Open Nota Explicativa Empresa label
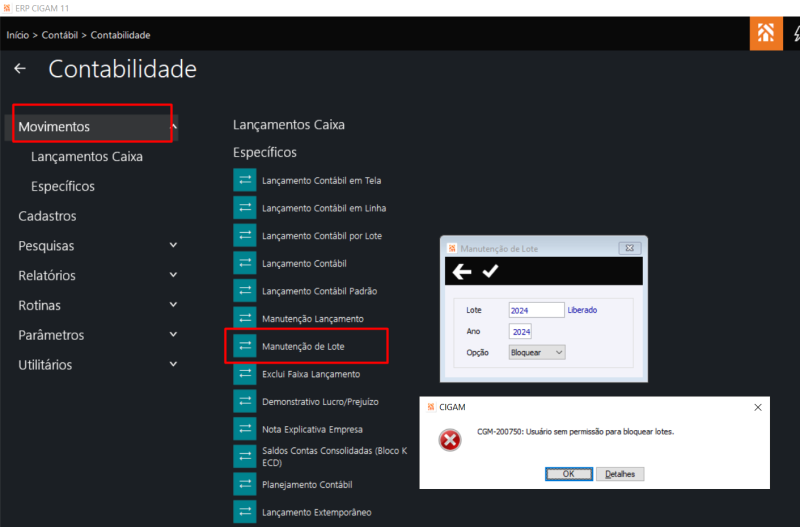Image resolution: width=800 pixels, height=527 pixels. click(x=312, y=429)
